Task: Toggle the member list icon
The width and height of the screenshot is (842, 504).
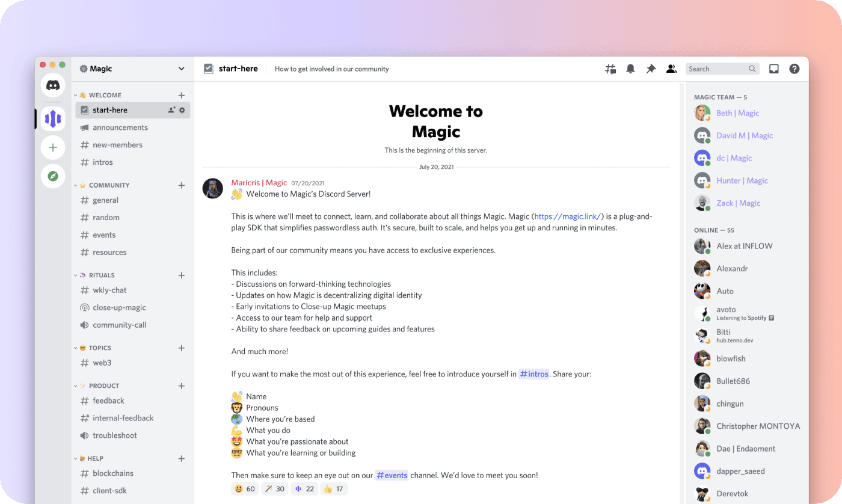Action: click(671, 69)
